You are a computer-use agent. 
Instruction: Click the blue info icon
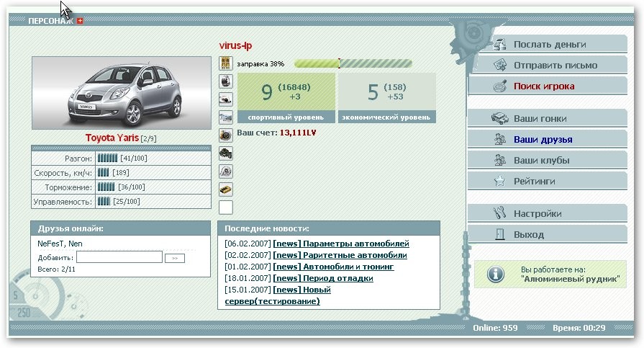click(495, 274)
